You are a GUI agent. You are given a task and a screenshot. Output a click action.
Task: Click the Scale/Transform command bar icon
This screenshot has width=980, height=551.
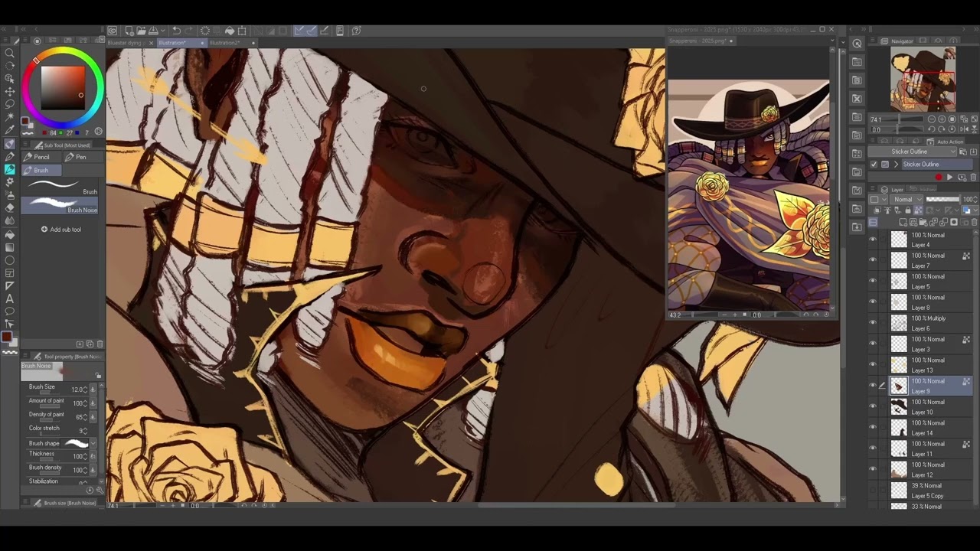coord(242,31)
